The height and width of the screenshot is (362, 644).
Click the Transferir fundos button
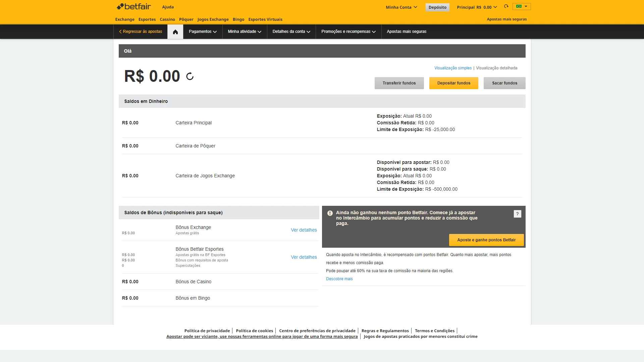[x=399, y=83]
